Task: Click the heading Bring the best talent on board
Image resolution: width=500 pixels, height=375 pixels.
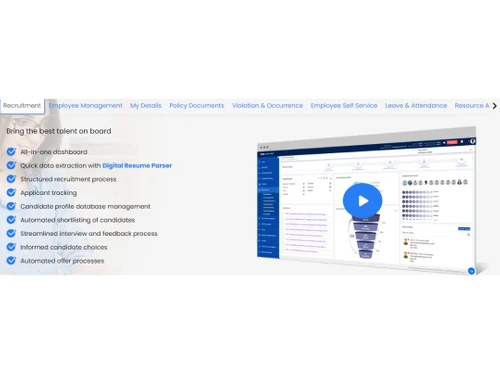Action: click(59, 131)
